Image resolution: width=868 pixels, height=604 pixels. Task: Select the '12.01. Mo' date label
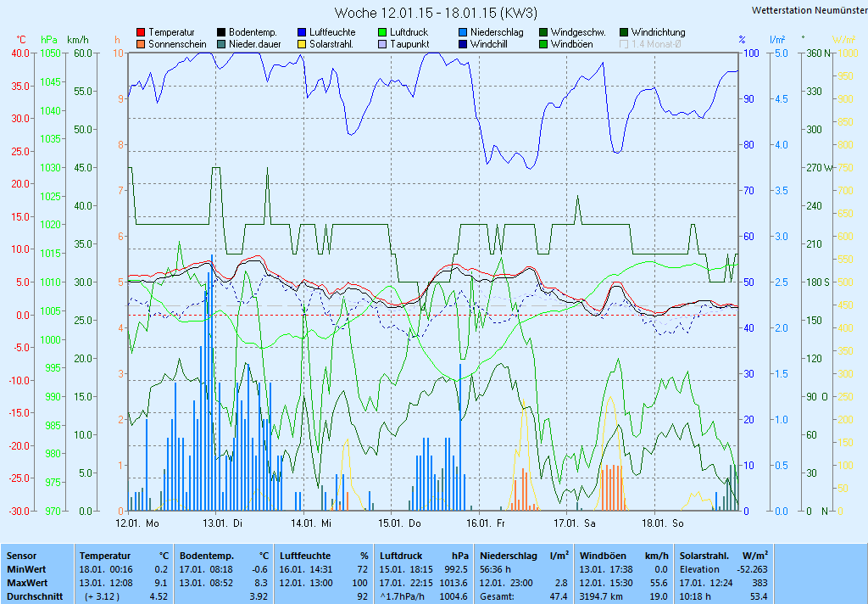pos(137,523)
